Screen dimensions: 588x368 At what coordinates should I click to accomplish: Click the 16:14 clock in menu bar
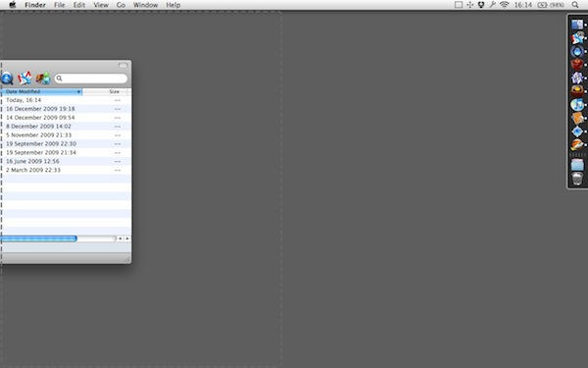523,5
